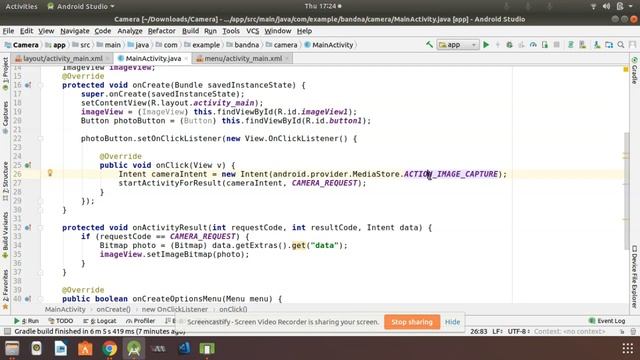
Task: Click the editor vertical scrollbar
Action: pyautogui.click(x=627, y=191)
